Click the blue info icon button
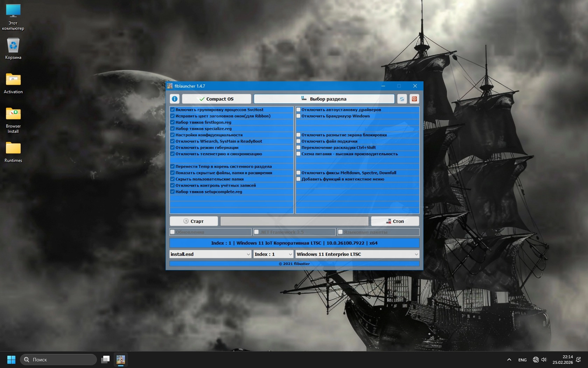 (175, 99)
